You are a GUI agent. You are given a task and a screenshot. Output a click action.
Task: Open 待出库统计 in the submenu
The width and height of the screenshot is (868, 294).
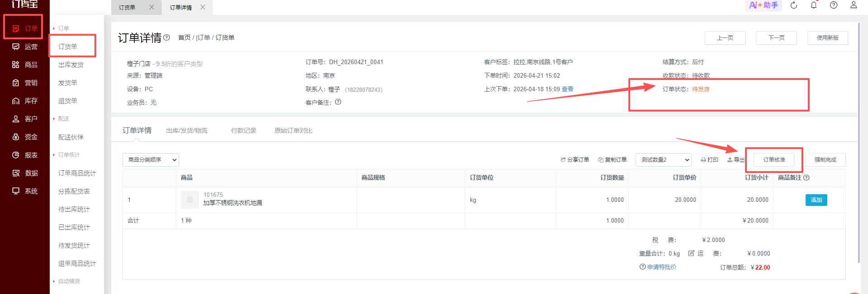coord(74,209)
